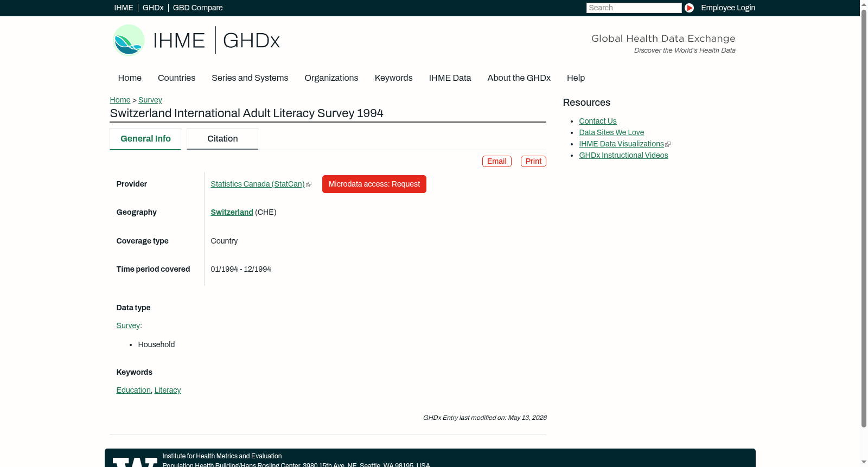
Task: Open Data Sites We Love link
Action: (x=611, y=132)
